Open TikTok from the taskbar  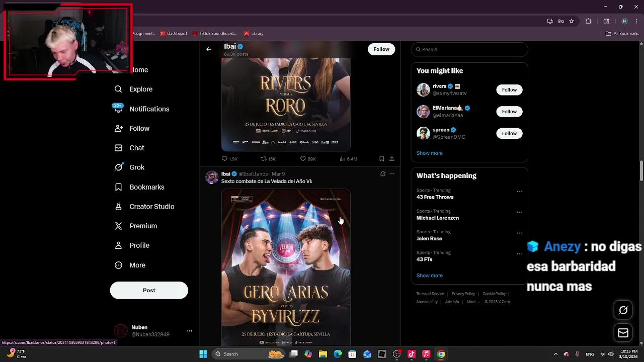point(412,354)
